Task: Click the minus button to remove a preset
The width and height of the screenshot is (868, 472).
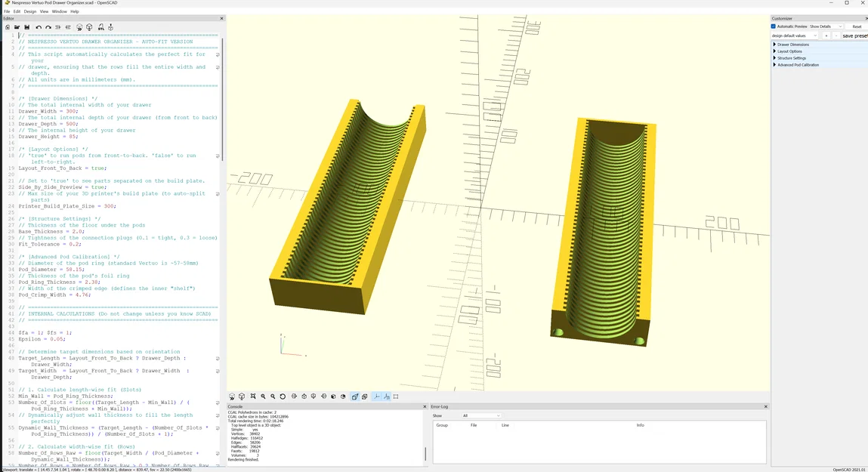Action: click(836, 35)
